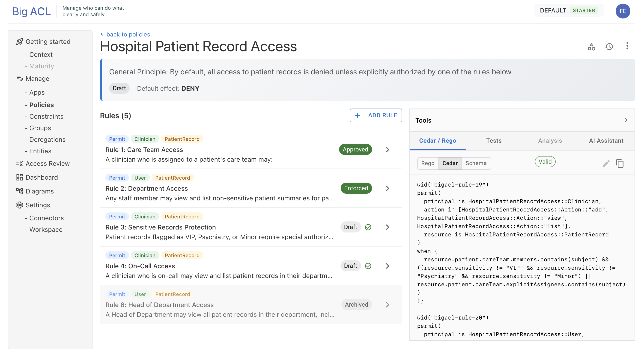Select the Cedar code view toggle
The width and height of the screenshot is (644, 350).
coord(450,163)
